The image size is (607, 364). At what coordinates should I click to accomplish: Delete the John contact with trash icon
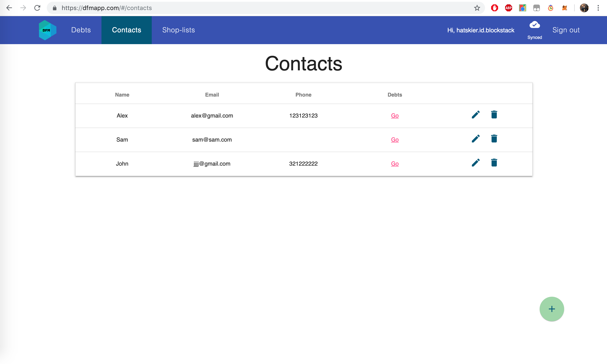coord(494,163)
